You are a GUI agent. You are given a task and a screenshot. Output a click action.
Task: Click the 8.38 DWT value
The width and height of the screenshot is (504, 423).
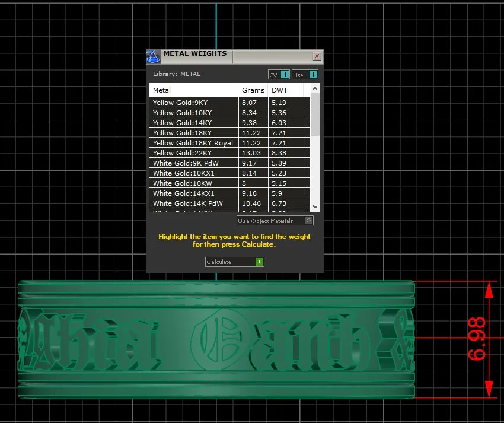click(x=279, y=153)
